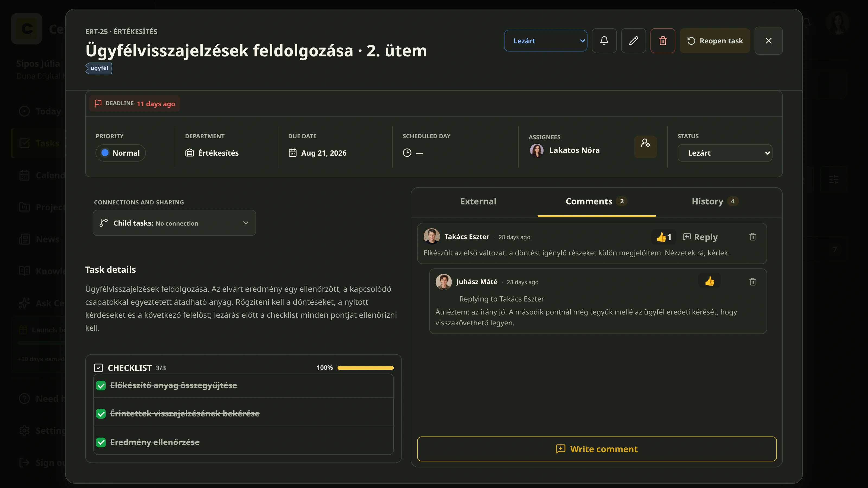Open Today in the background sidebar
Screen dimensions: 868x488
[40, 111]
